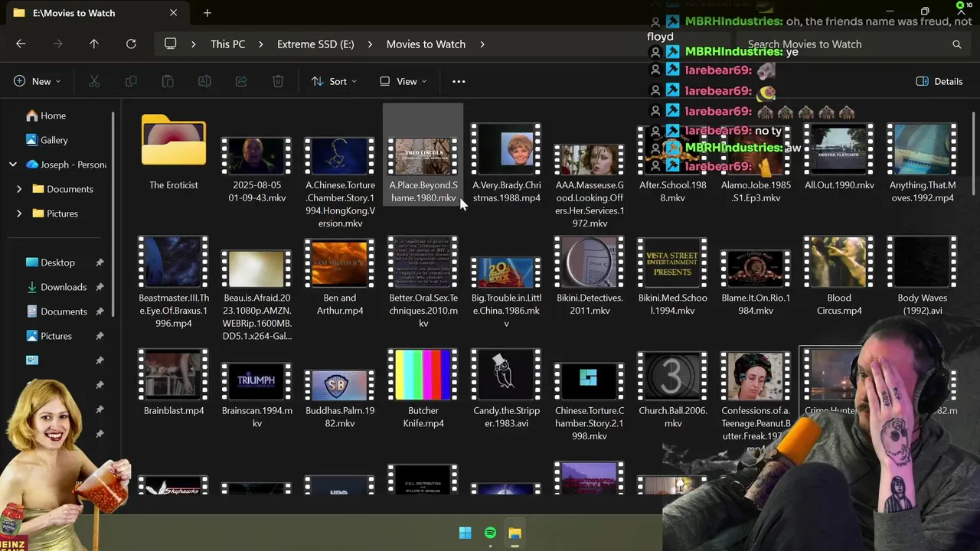Open a new Explorer tab
The width and height of the screenshot is (980, 551).
pyautogui.click(x=207, y=13)
